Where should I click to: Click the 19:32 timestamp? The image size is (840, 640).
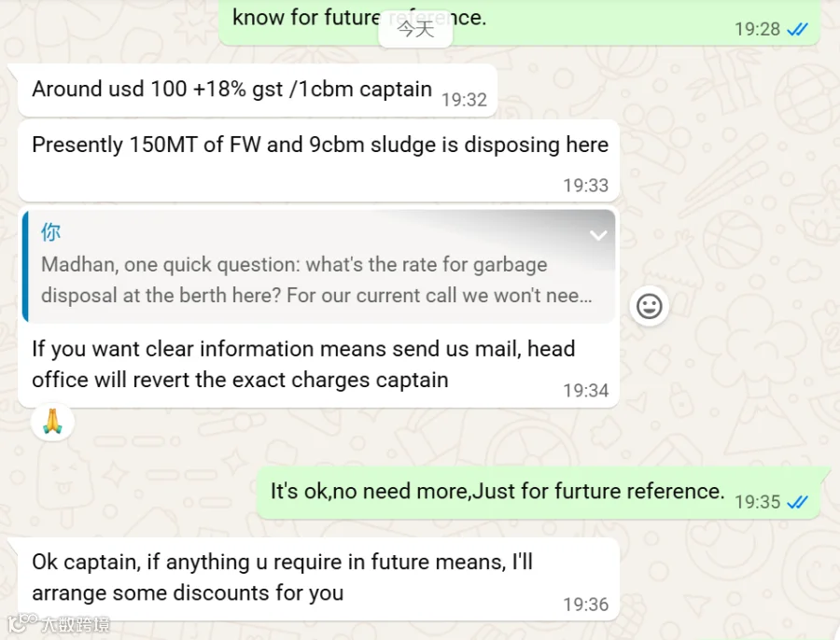(x=464, y=100)
